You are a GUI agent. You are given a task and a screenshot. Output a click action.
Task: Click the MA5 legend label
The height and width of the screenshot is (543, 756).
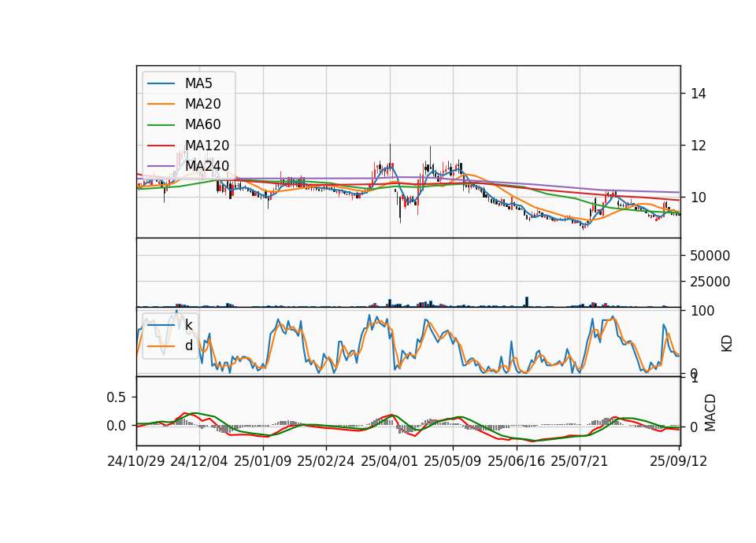point(198,83)
